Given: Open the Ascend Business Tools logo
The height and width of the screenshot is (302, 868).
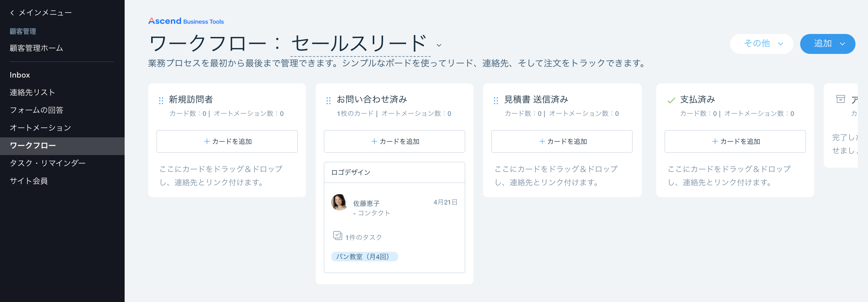Looking at the screenshot, I should (x=185, y=21).
